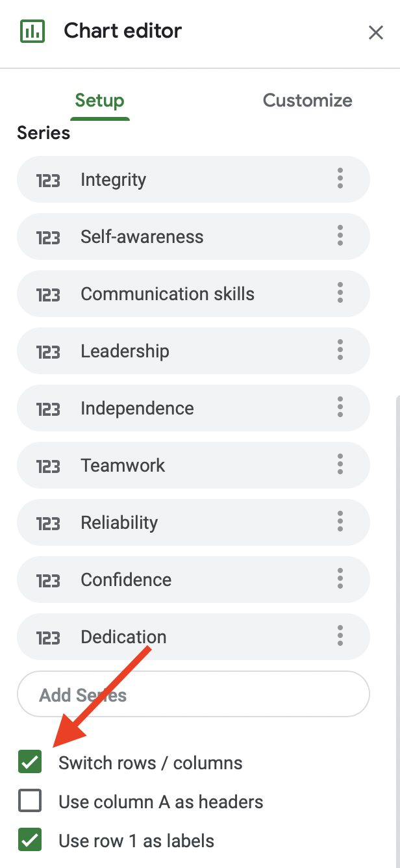The width and height of the screenshot is (400, 868).
Task: Close the Chart editor panel
Action: [x=376, y=32]
